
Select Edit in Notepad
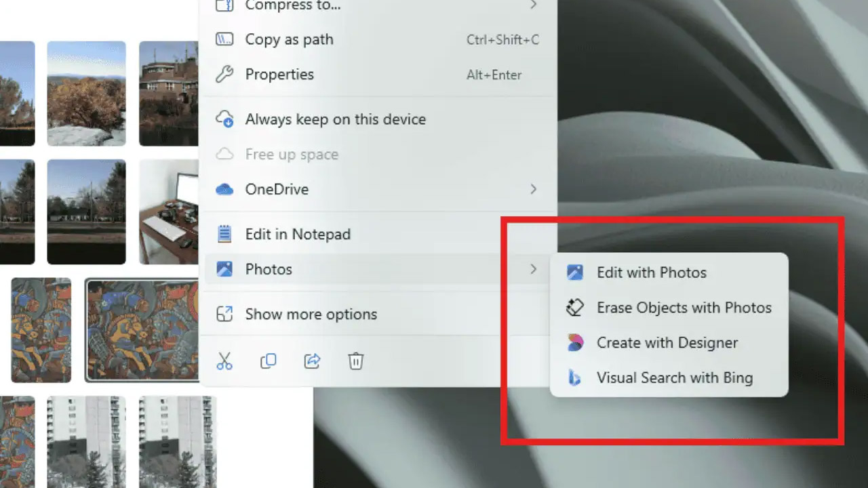(x=378, y=235)
